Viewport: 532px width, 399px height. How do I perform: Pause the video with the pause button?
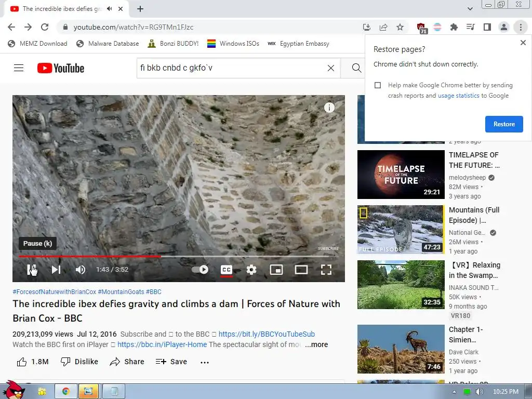32,270
